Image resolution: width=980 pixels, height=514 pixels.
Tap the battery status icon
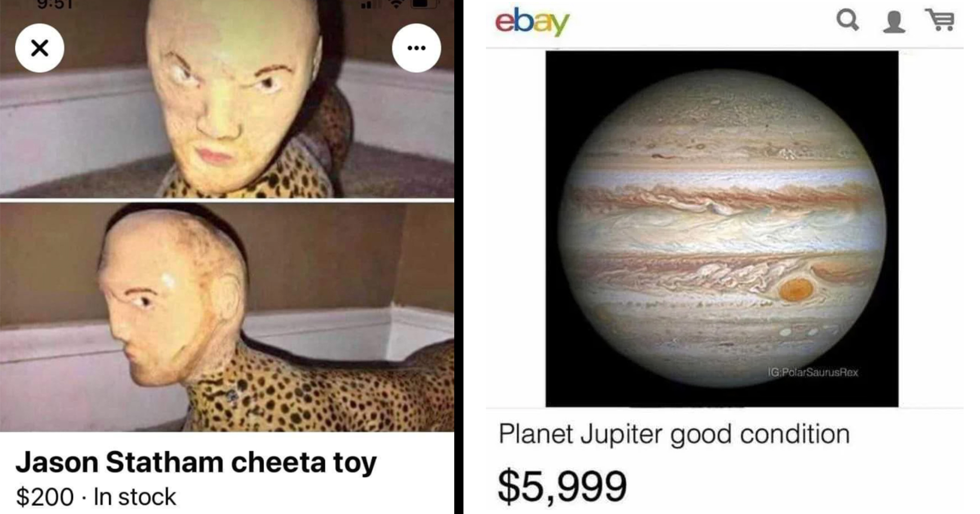click(x=425, y=4)
